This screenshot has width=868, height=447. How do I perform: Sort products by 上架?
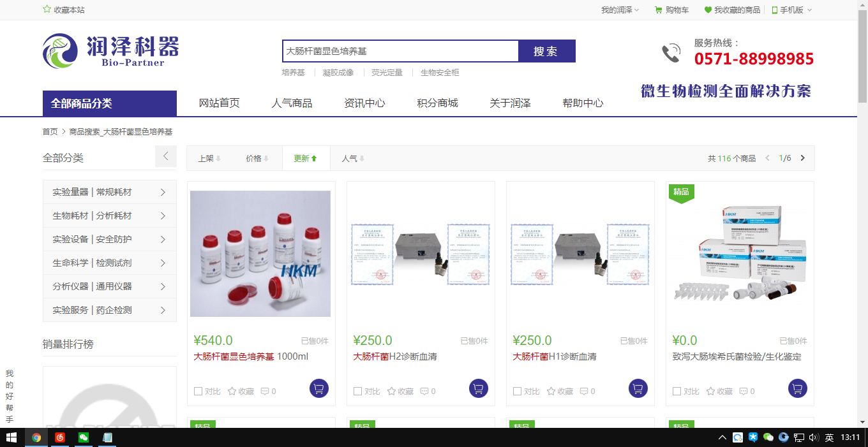[x=210, y=158]
